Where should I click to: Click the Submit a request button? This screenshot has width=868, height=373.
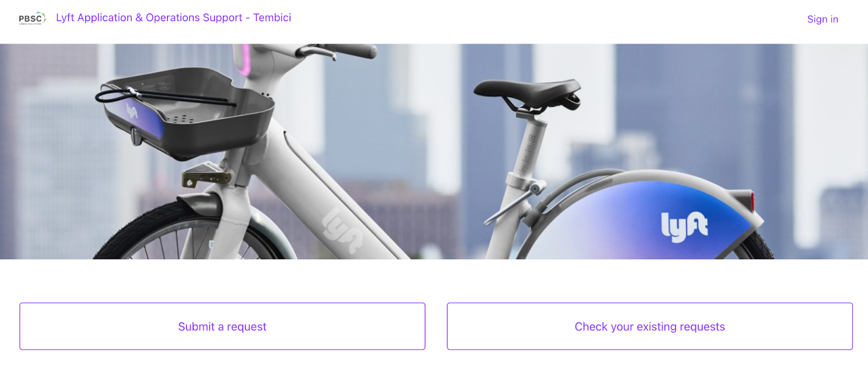[x=222, y=326]
